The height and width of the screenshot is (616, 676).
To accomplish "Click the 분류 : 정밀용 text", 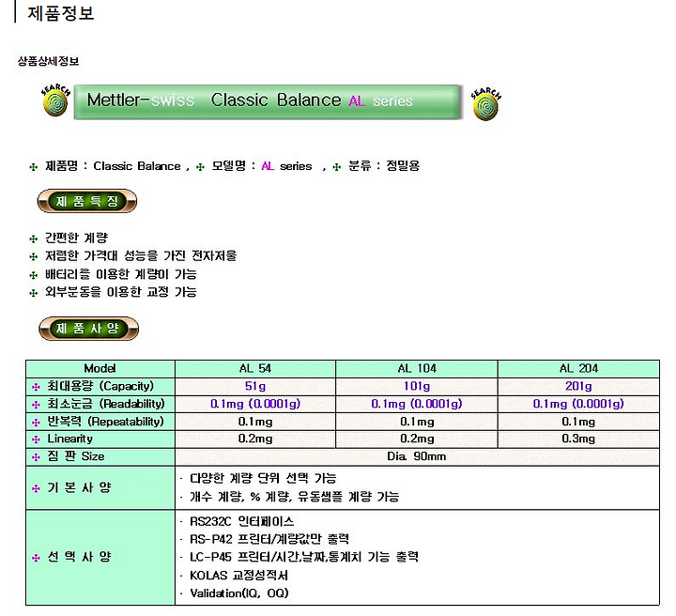I will [384, 166].
